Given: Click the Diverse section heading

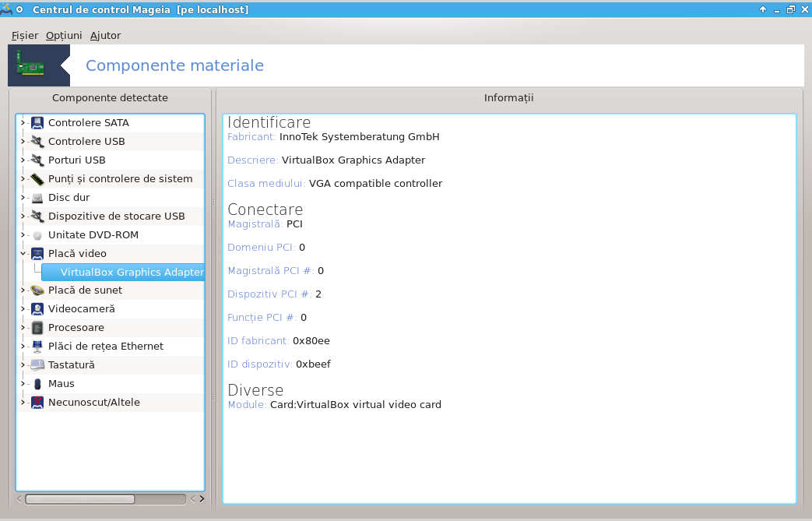Looking at the screenshot, I should pyautogui.click(x=255, y=390).
